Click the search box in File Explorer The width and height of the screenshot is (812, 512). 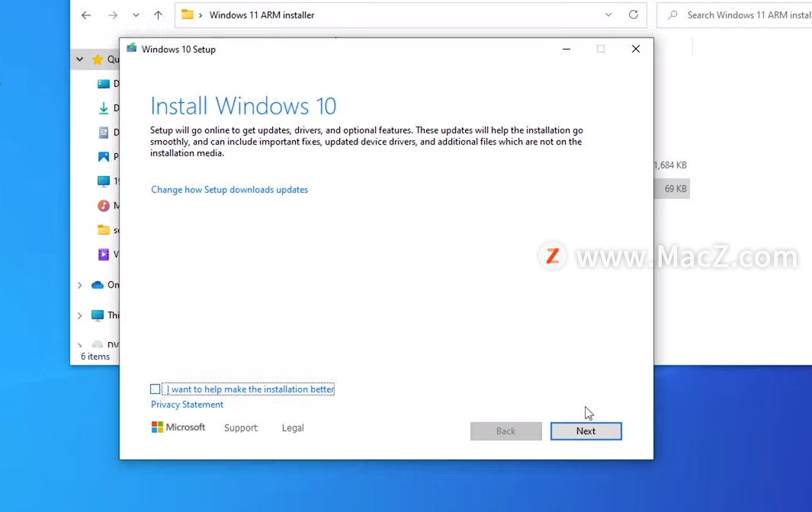point(734,15)
